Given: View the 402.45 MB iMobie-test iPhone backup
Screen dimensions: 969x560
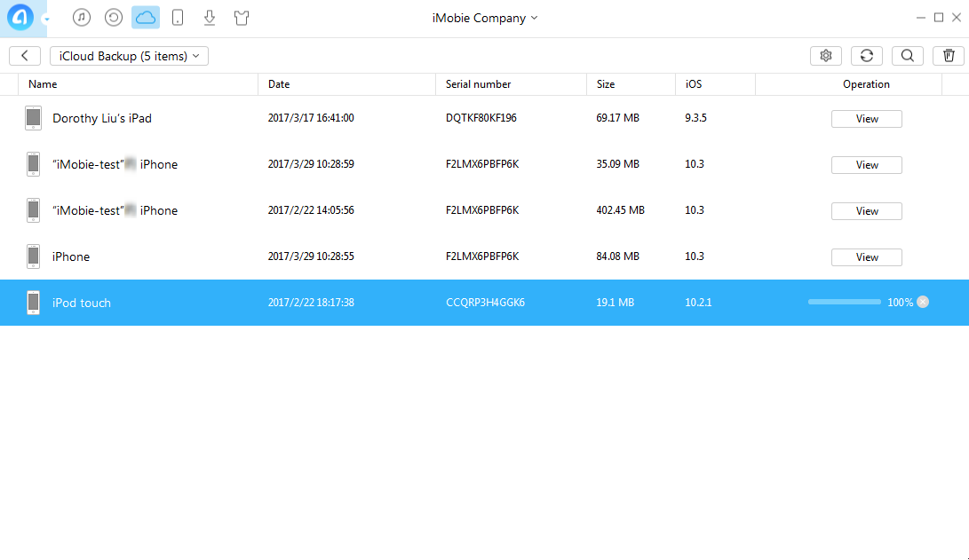Looking at the screenshot, I should pyautogui.click(x=866, y=211).
